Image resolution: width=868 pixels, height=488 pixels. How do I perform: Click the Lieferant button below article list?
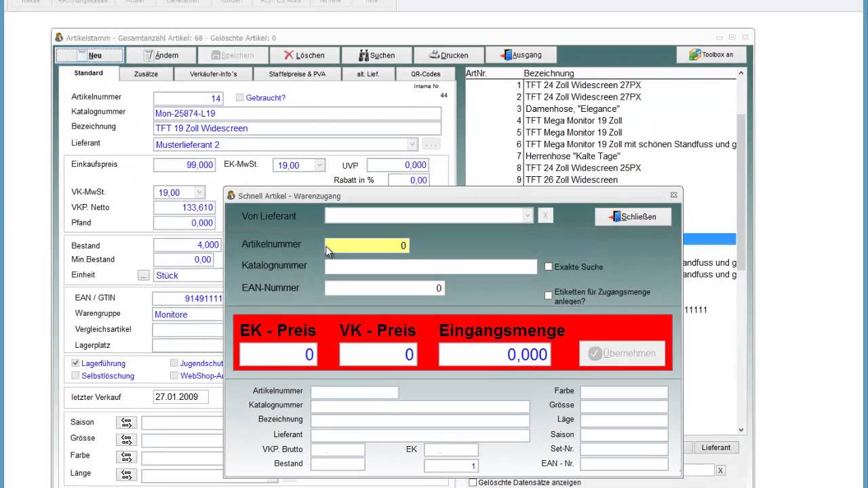click(716, 447)
